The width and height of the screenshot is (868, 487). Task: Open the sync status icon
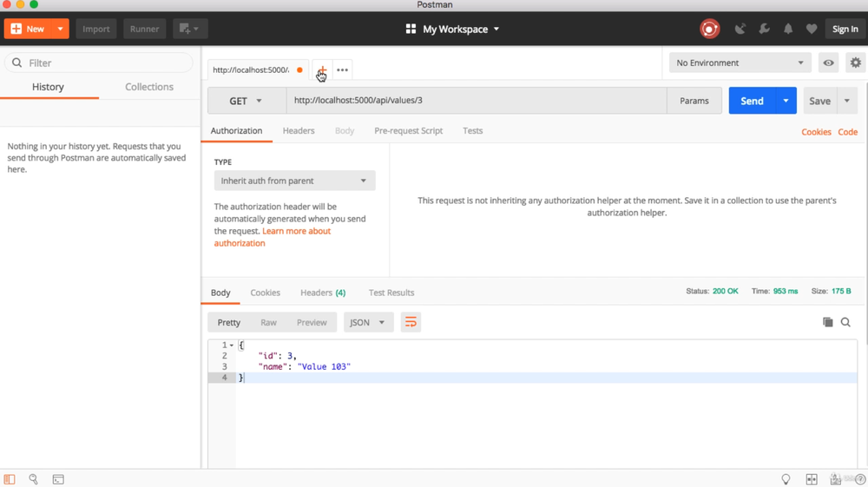pos(710,29)
